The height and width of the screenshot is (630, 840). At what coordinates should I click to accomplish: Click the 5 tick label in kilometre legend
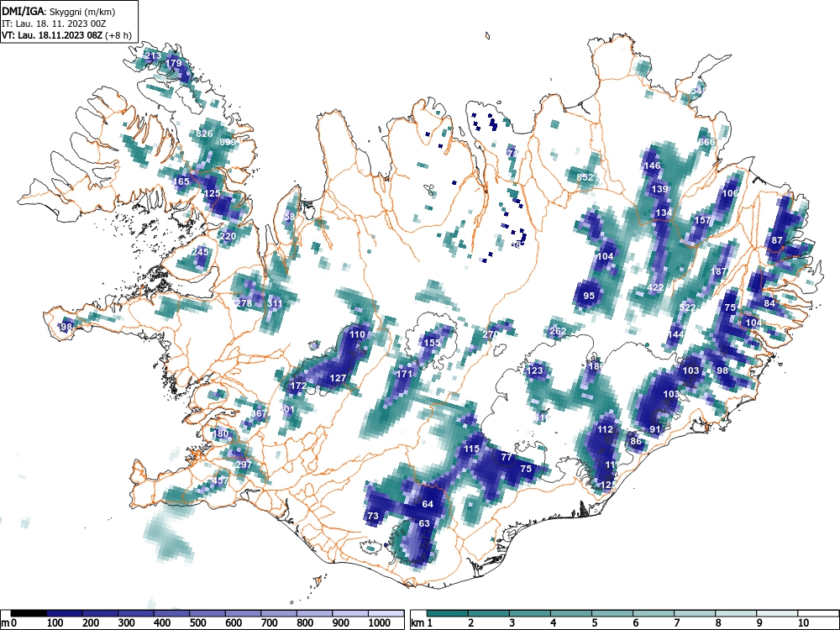point(594,623)
